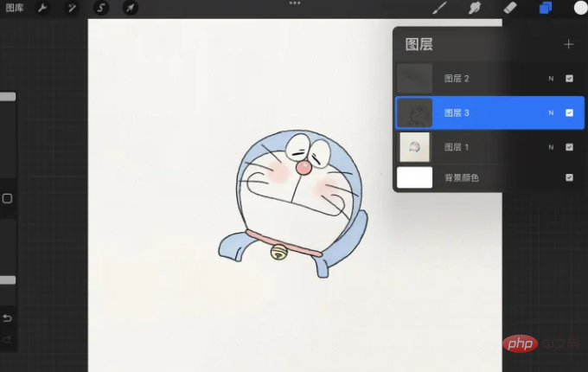Open the 背景颜色 background color row
This screenshot has height=372, width=588.
(489, 177)
